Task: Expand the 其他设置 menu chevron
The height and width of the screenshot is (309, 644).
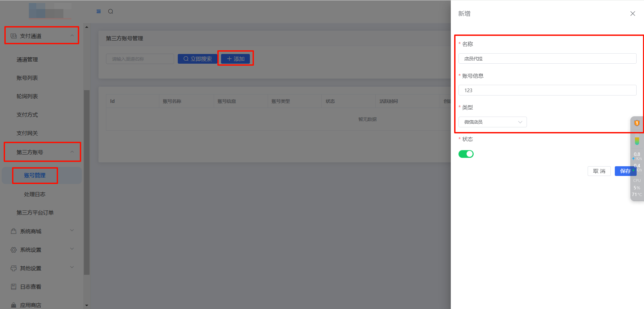Action: [72, 267]
